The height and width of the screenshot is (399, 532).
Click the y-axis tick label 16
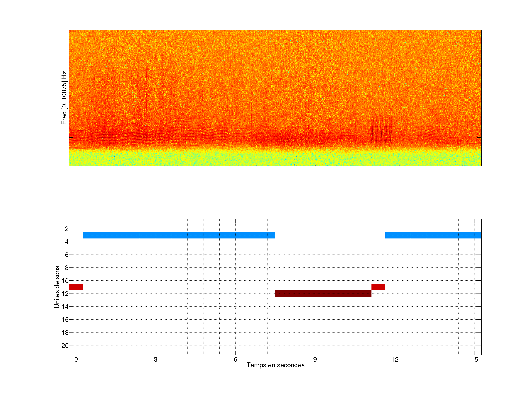(x=65, y=320)
